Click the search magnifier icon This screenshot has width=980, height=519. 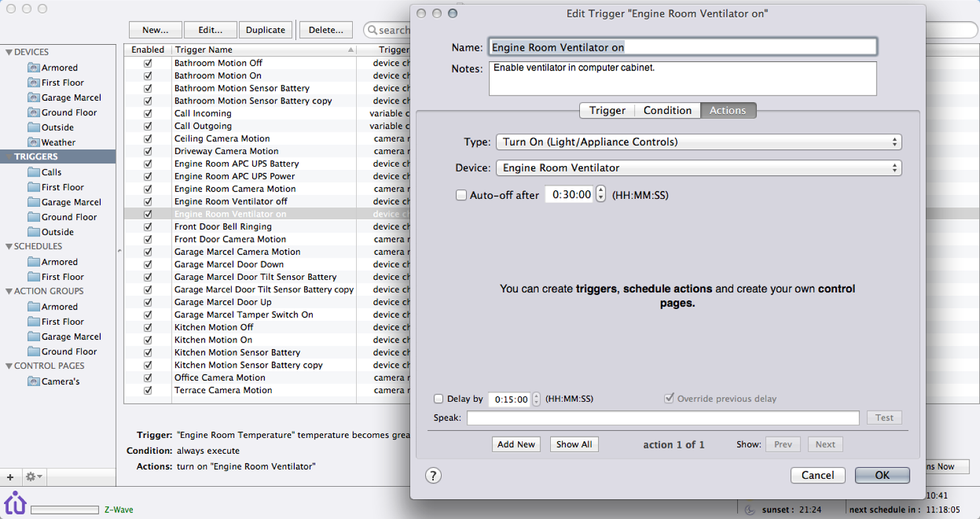click(372, 30)
